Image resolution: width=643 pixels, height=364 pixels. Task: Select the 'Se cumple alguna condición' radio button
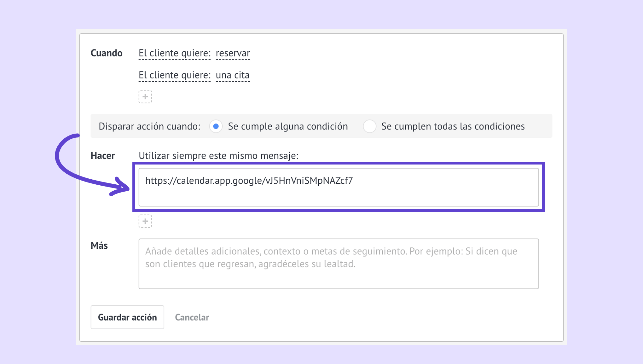[x=216, y=126]
